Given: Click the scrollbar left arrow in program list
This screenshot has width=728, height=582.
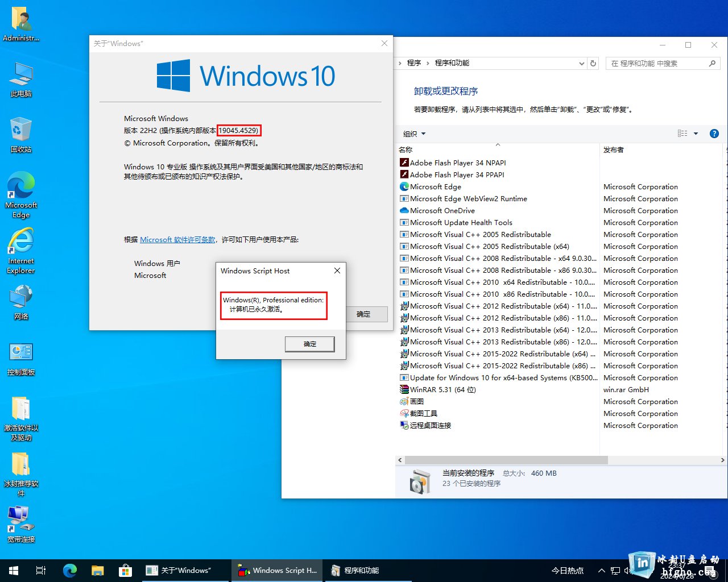Looking at the screenshot, I should pyautogui.click(x=400, y=460).
